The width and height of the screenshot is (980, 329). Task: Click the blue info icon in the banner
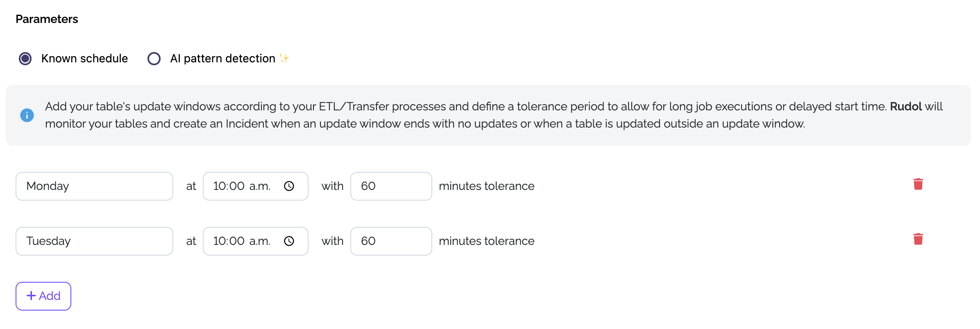click(x=27, y=115)
